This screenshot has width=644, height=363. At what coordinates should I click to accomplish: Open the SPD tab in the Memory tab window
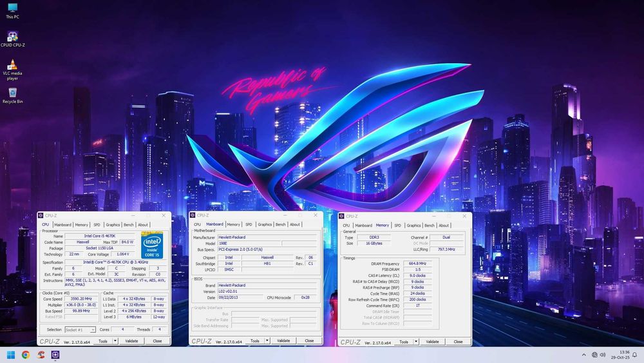[397, 225]
